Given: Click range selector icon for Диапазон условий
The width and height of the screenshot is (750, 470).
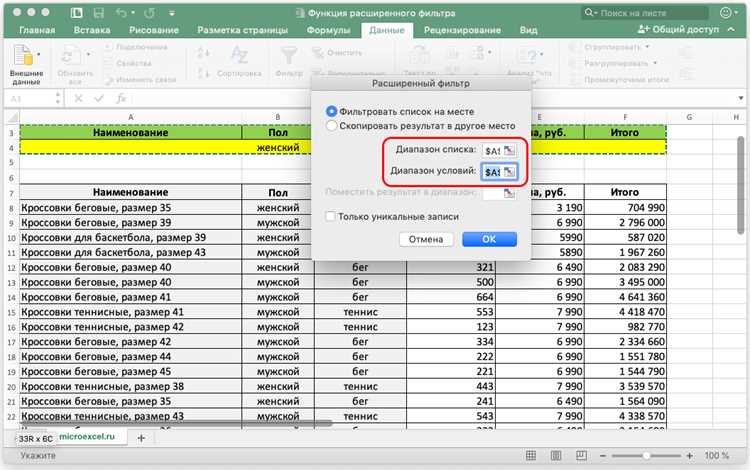Looking at the screenshot, I should 509,172.
